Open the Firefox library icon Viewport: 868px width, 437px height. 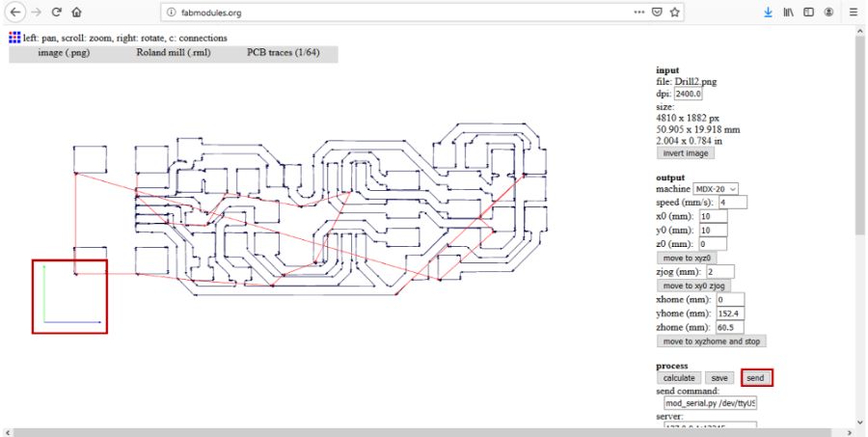[788, 13]
